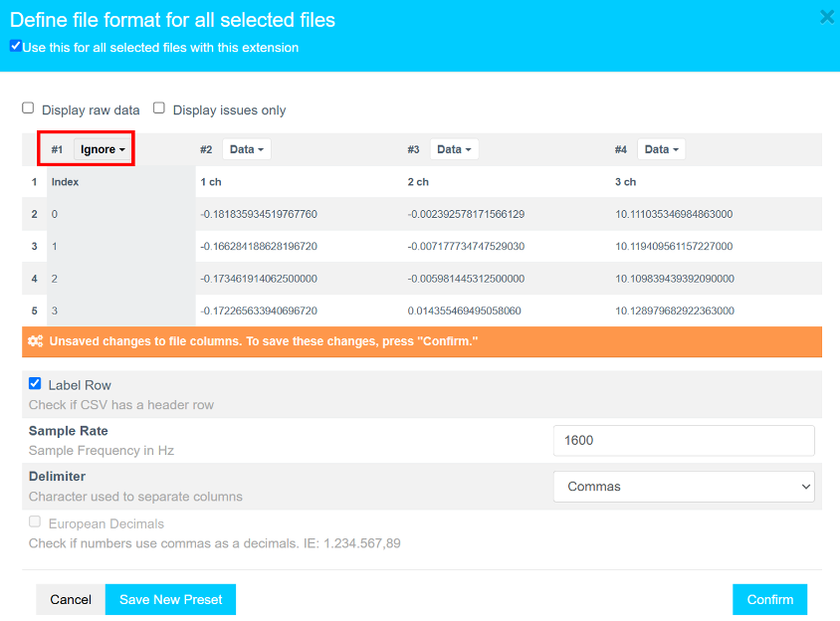
Task: Close the file format dialog with X
Action: (x=826, y=17)
